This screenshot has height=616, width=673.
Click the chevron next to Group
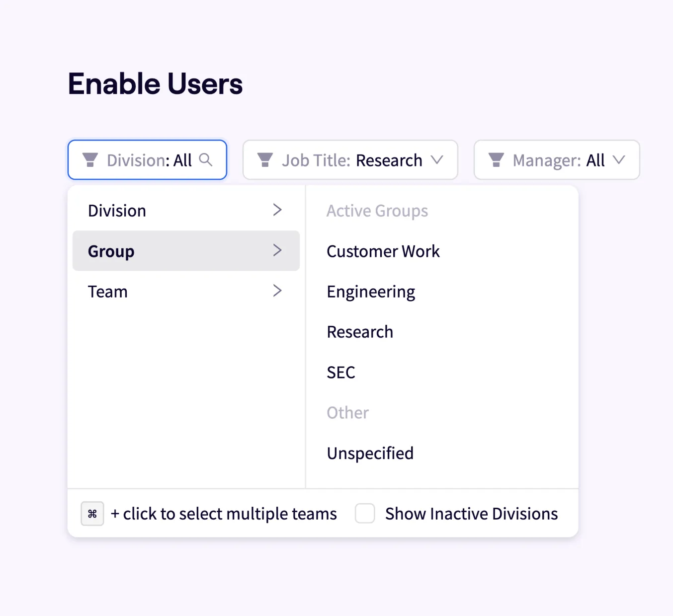tap(277, 250)
